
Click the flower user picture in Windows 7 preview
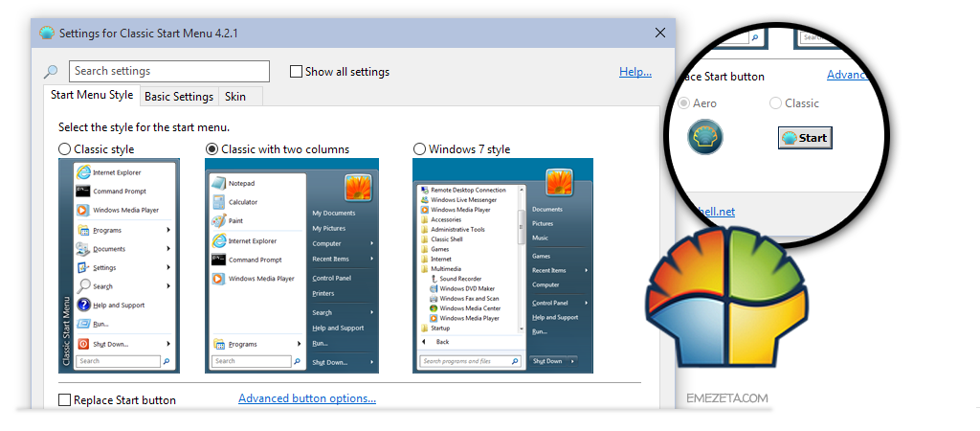559,182
